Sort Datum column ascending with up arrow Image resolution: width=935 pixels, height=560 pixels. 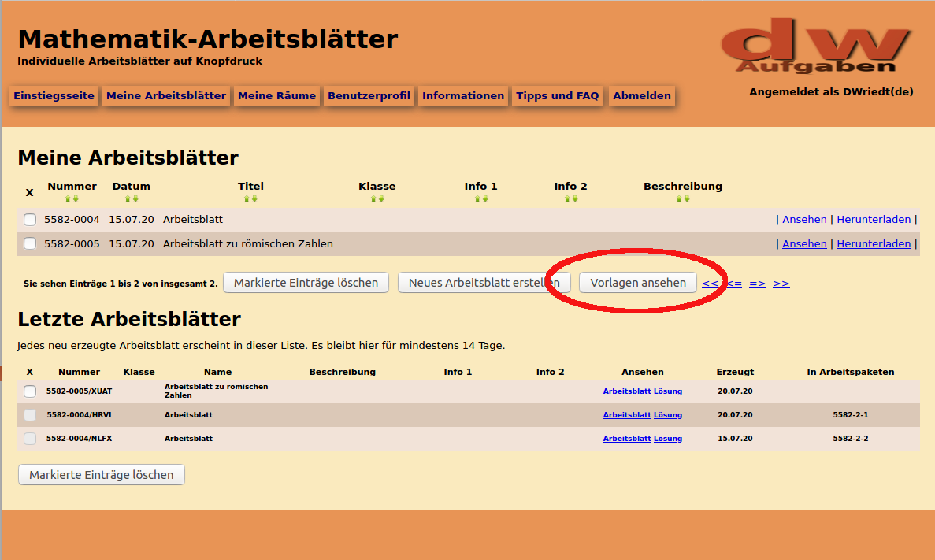pos(128,198)
